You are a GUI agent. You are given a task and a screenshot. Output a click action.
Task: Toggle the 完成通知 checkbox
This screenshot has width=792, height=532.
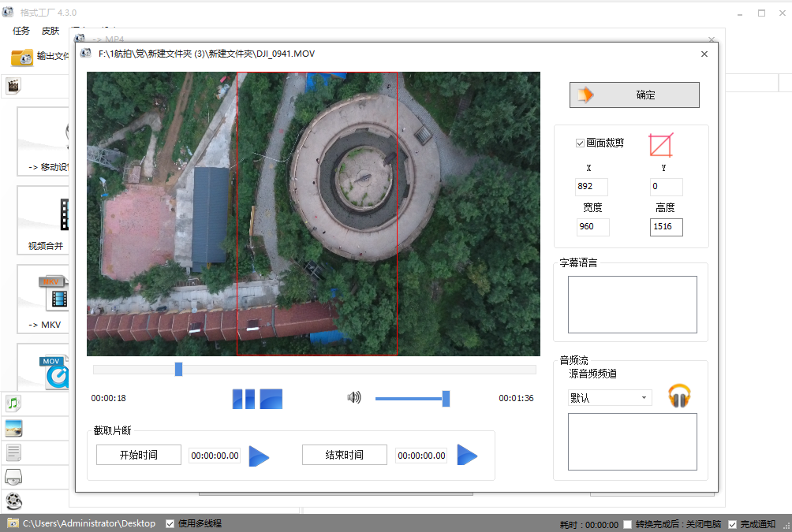click(x=733, y=524)
